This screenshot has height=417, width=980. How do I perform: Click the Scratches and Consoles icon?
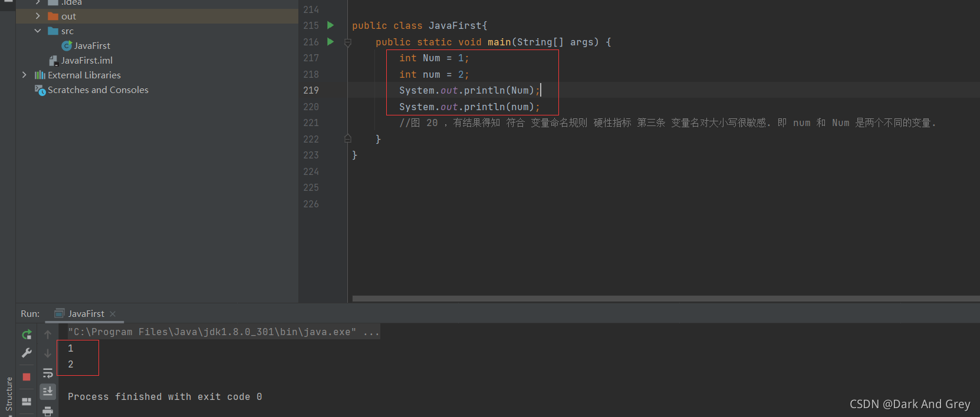40,90
